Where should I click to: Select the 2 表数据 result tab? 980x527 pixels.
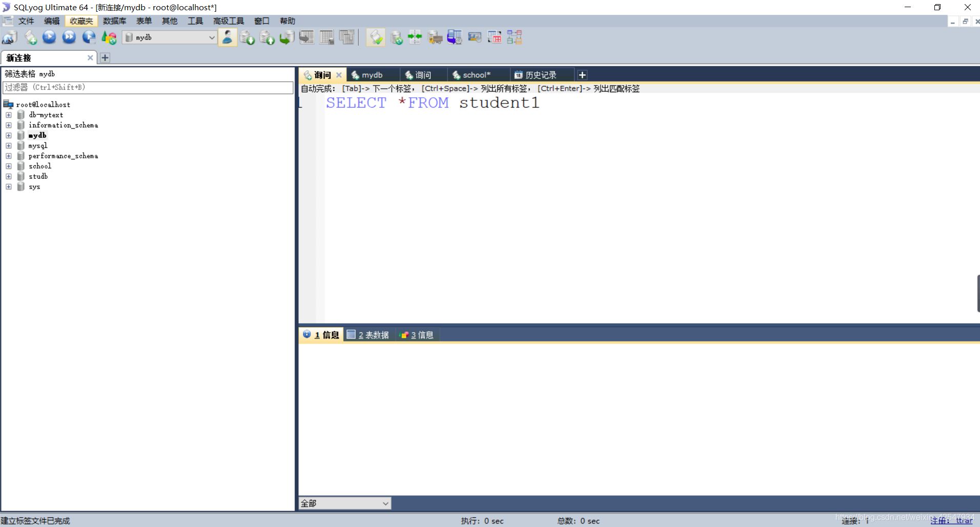point(369,335)
